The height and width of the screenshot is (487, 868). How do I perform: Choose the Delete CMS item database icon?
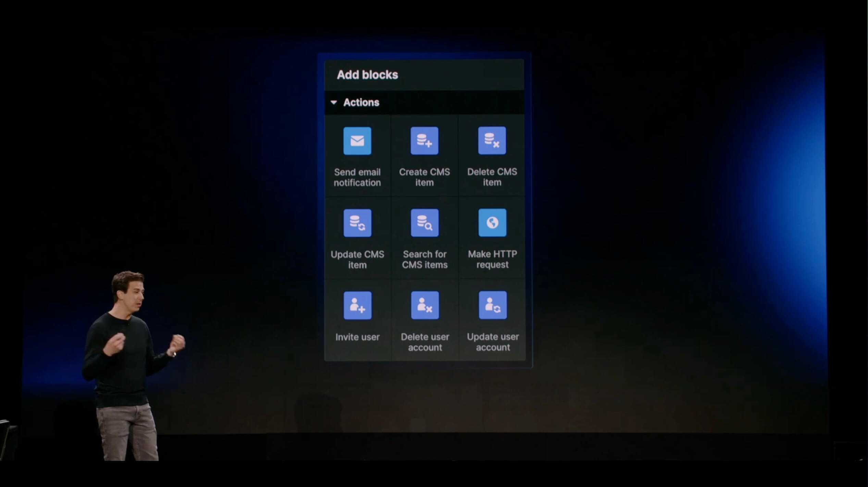pyautogui.click(x=492, y=140)
